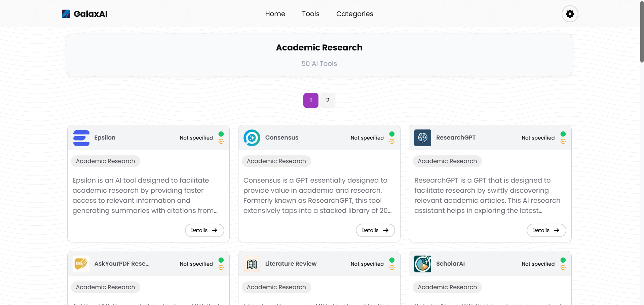This screenshot has height=305, width=644.
Task: Open Details for Epsilon
Action: pos(204,230)
